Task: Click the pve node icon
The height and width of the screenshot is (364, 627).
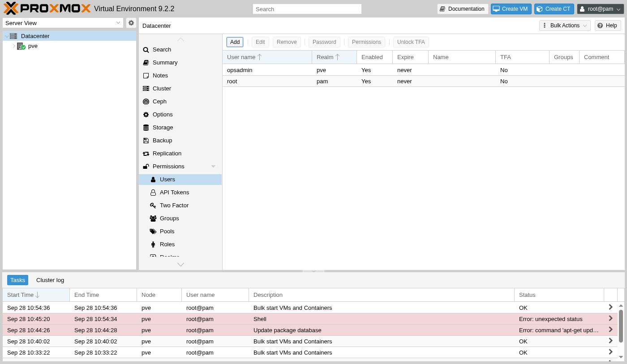Action: 21,46
